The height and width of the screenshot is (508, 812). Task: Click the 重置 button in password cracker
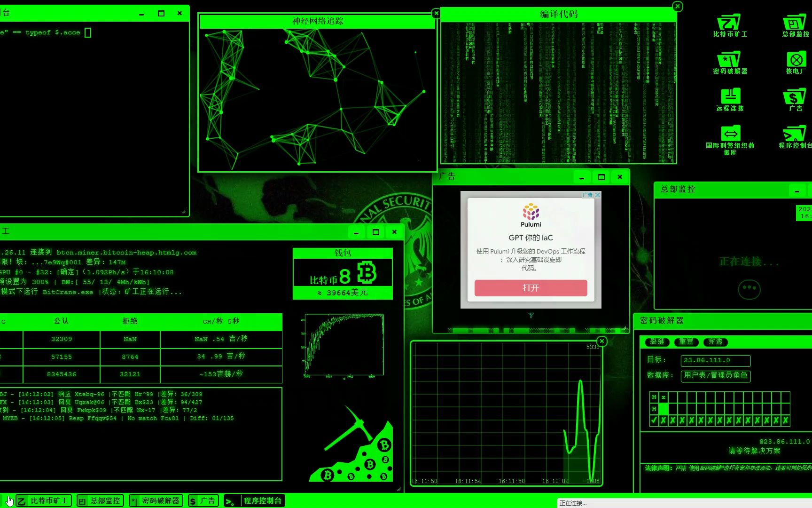point(686,342)
